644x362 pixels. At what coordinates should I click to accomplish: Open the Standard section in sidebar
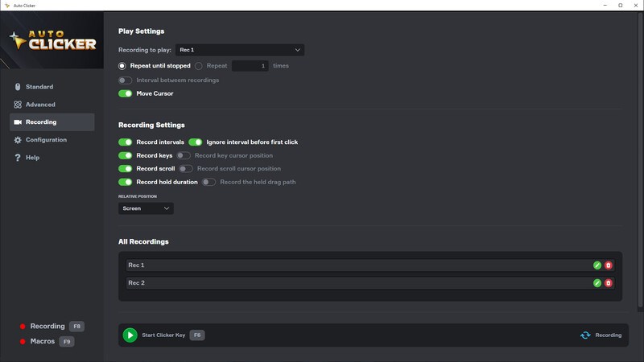click(x=39, y=87)
